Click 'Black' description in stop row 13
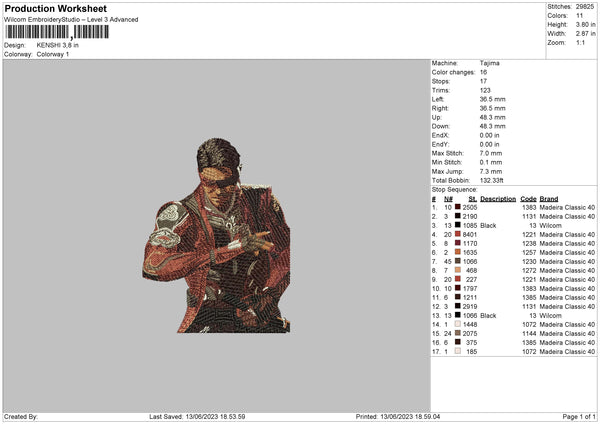 click(x=488, y=315)
